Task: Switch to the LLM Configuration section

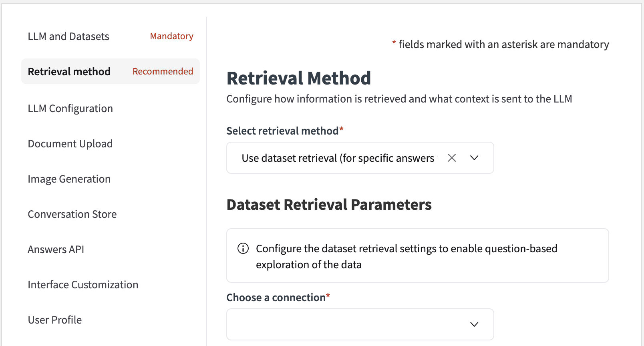Action: click(x=70, y=108)
